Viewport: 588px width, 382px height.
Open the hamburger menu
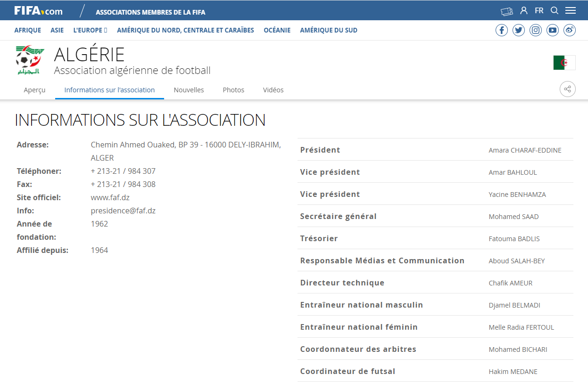coord(571,10)
